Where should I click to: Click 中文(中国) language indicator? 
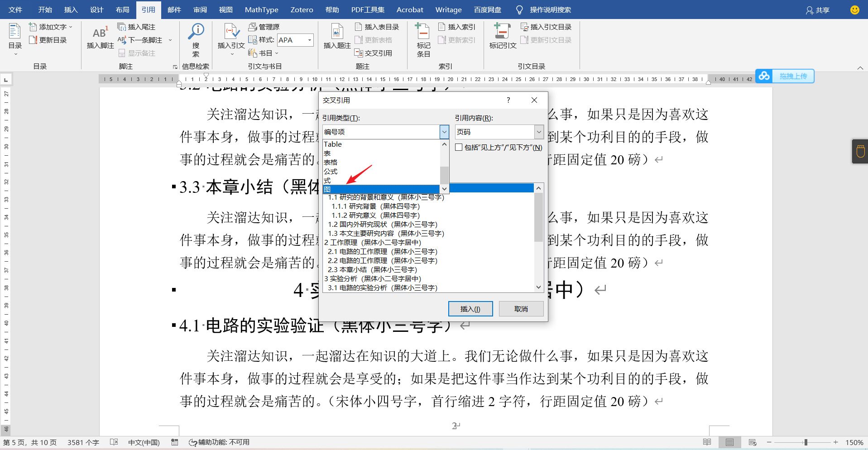click(x=144, y=442)
